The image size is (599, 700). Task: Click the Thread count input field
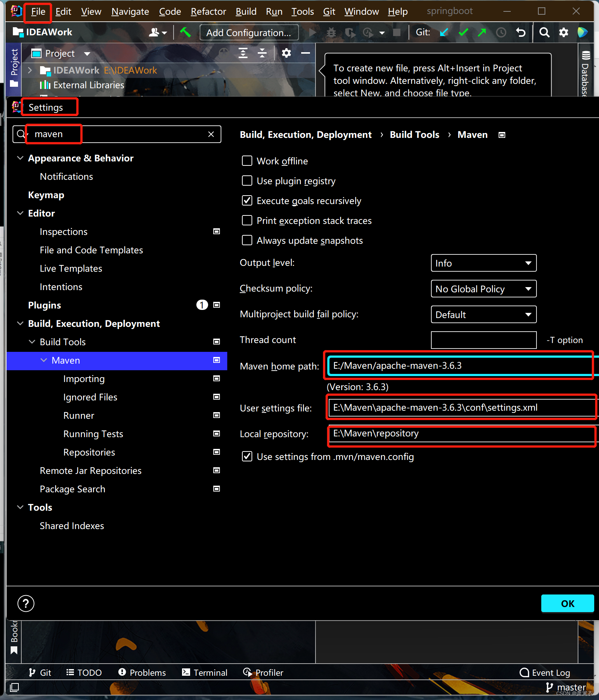tap(484, 340)
